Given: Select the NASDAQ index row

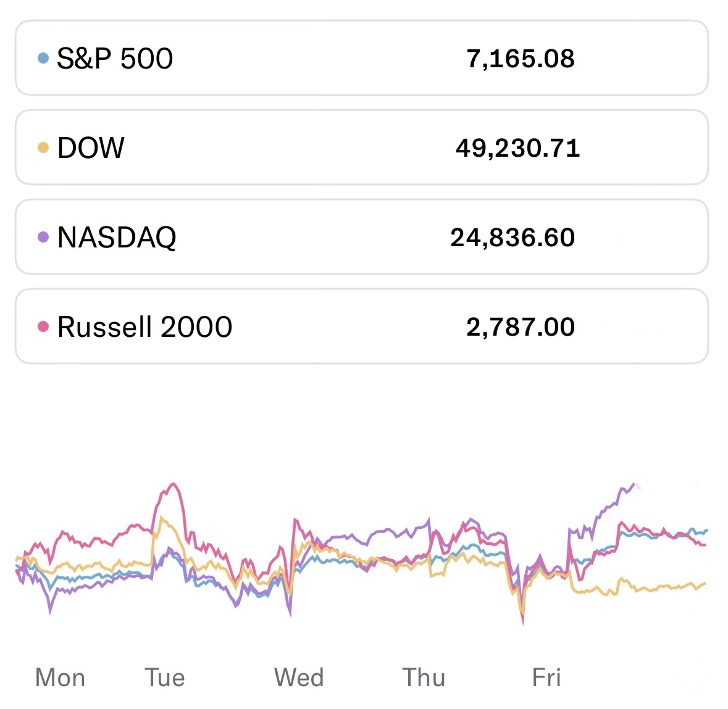Looking at the screenshot, I should click(361, 237).
